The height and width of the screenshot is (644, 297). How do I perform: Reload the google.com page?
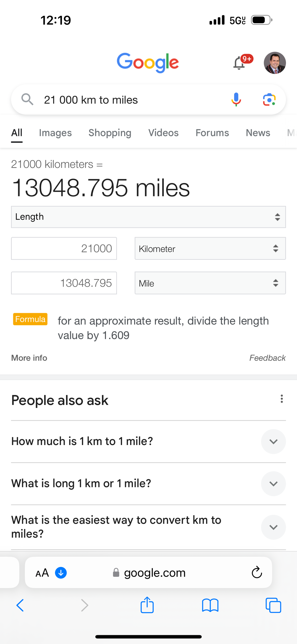pos(257,572)
